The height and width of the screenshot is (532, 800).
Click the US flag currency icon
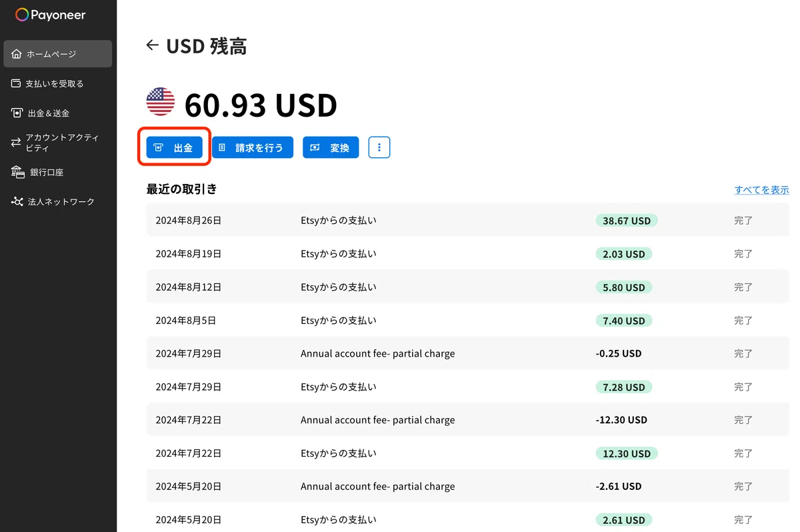[x=160, y=102]
